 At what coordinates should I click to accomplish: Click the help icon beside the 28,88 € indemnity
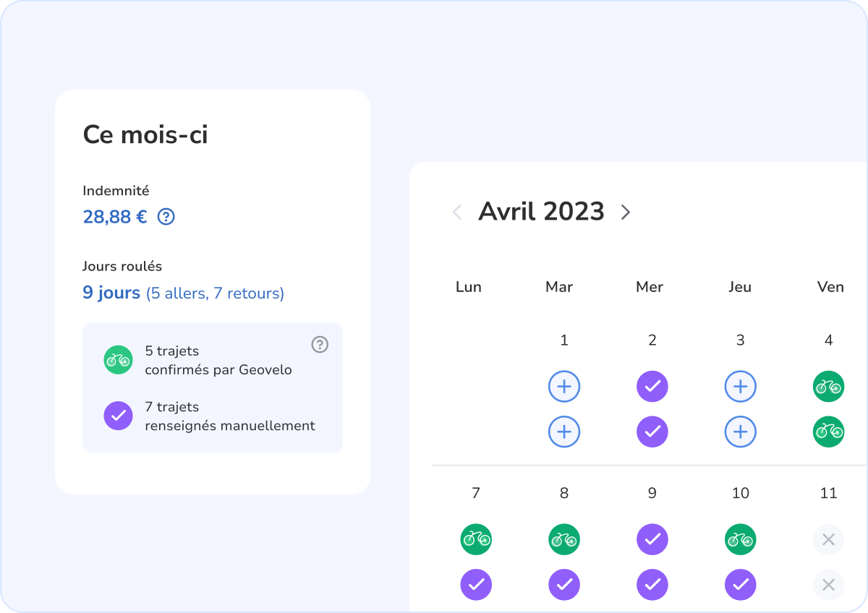166,217
